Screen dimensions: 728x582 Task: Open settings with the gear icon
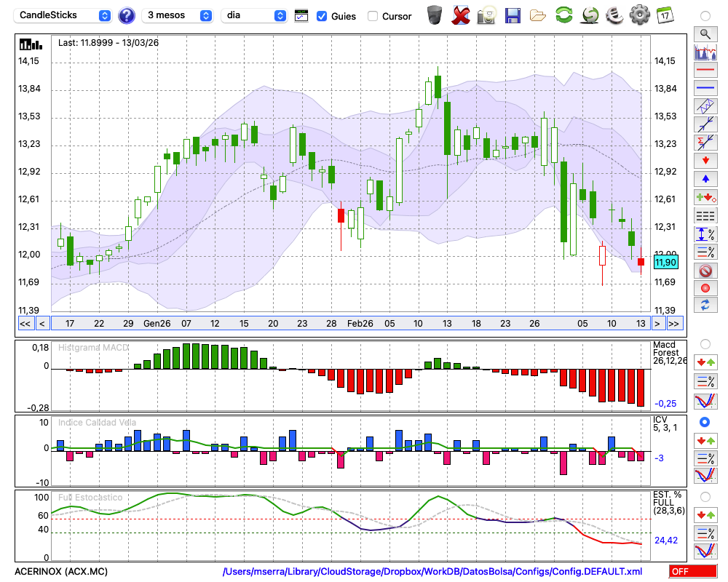[639, 15]
